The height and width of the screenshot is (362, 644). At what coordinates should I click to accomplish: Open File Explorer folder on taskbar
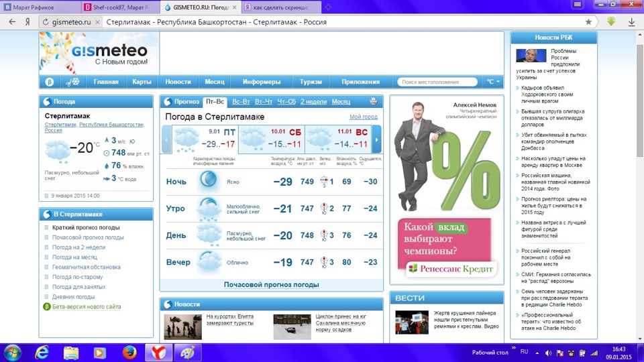click(70, 353)
